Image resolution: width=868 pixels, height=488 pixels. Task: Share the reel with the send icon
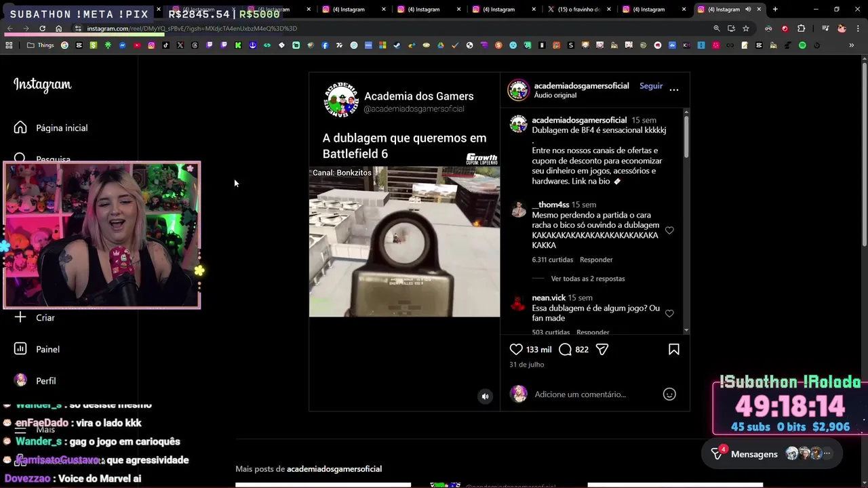click(x=602, y=349)
